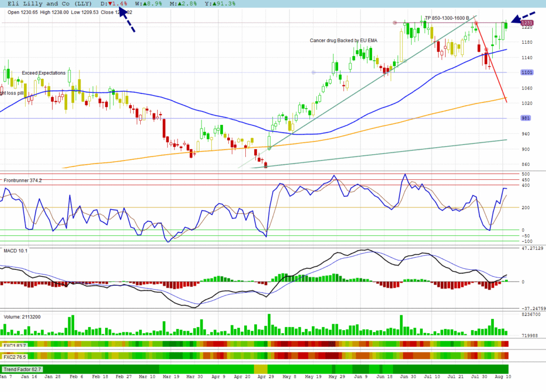Click the 1020 price axis label
Image resolution: width=546 pixels, height=392 pixels.
(527, 103)
